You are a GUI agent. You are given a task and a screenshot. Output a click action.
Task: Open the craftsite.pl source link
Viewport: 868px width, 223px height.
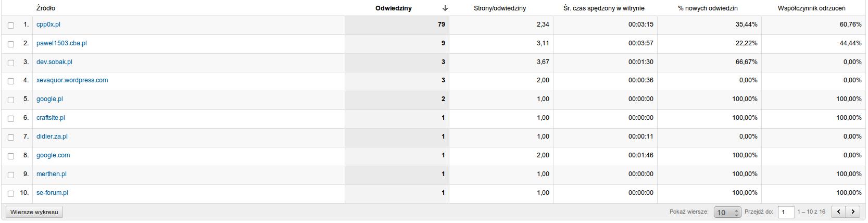(x=51, y=118)
